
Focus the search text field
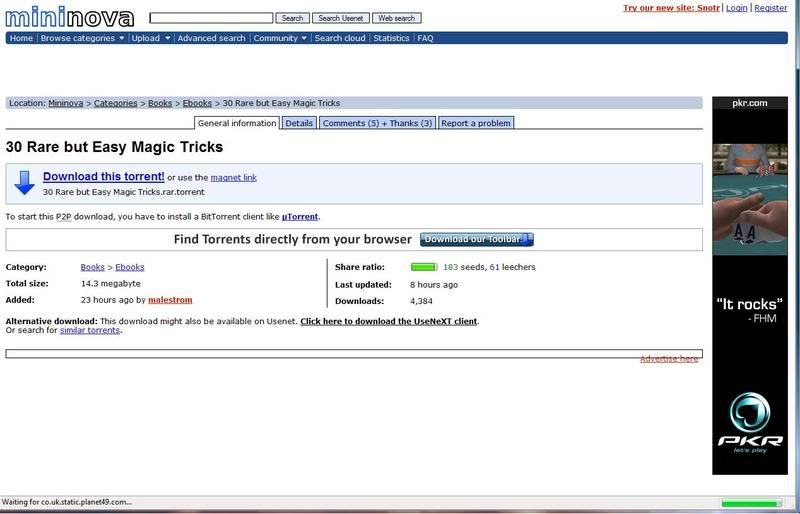click(211, 18)
